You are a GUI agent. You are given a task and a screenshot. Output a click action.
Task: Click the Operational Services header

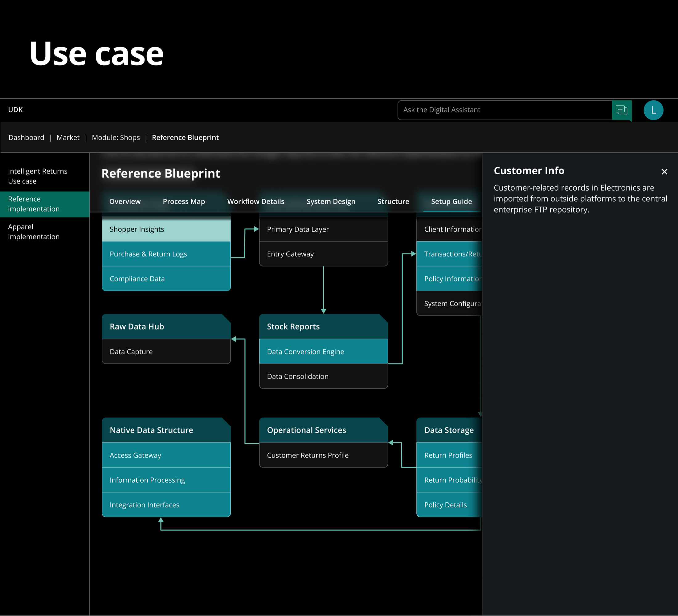pyautogui.click(x=323, y=430)
